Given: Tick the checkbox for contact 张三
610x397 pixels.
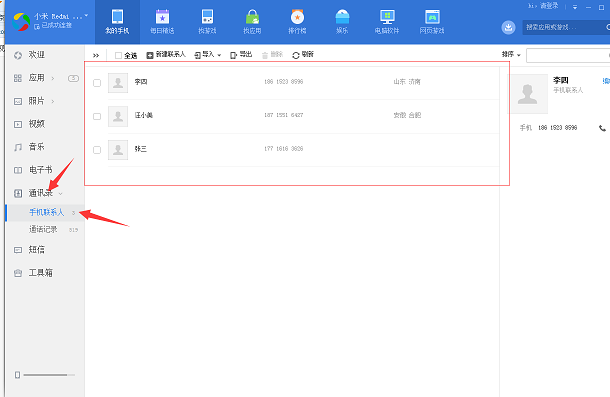Looking at the screenshot, I should pos(97,150).
